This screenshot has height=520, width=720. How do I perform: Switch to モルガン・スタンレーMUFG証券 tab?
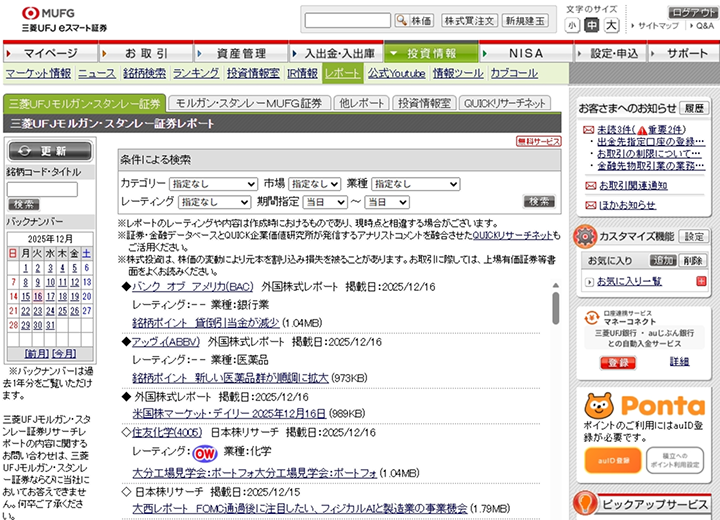coord(248,103)
